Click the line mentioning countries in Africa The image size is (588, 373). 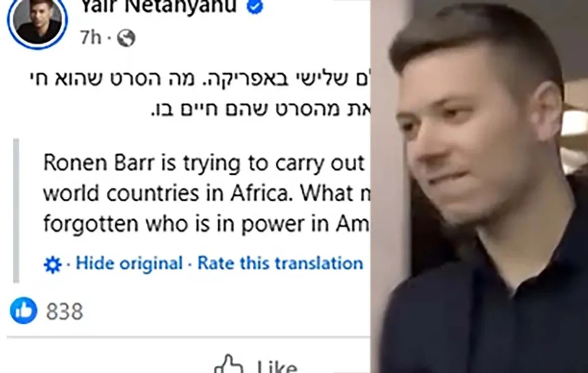[206, 194]
